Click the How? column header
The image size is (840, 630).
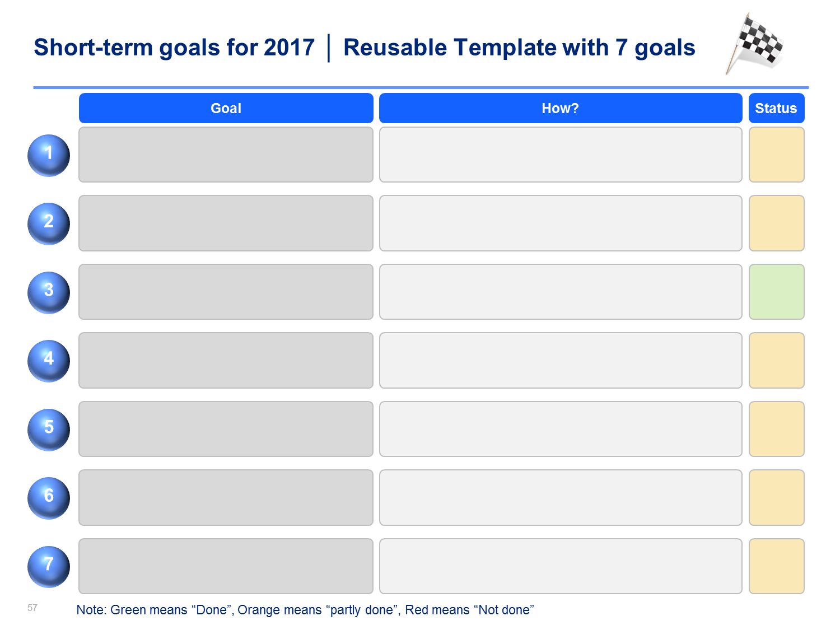tap(561, 108)
